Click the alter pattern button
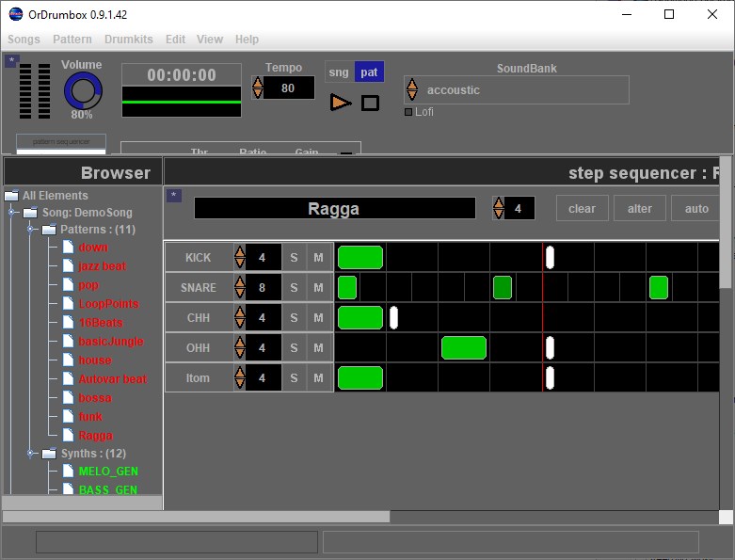This screenshot has height=560, width=735. (640, 208)
